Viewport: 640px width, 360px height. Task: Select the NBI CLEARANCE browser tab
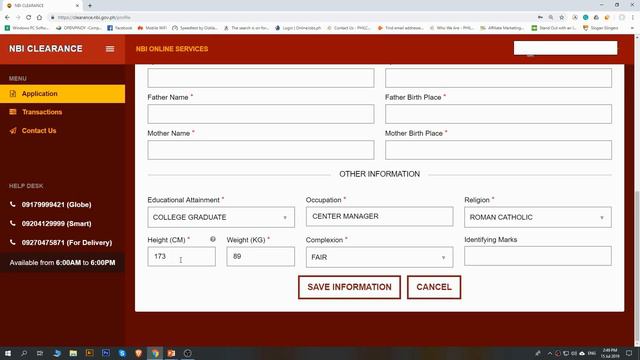(42, 6)
